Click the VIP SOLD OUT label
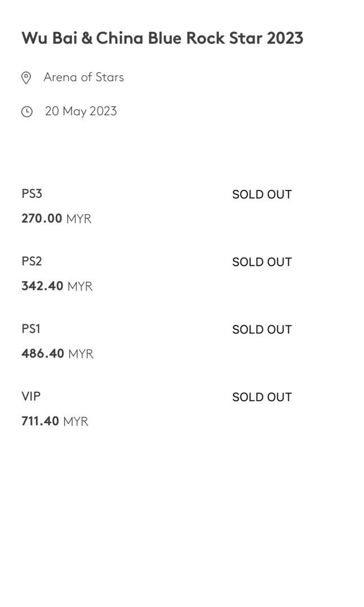The image size is (364, 607). 262,397
